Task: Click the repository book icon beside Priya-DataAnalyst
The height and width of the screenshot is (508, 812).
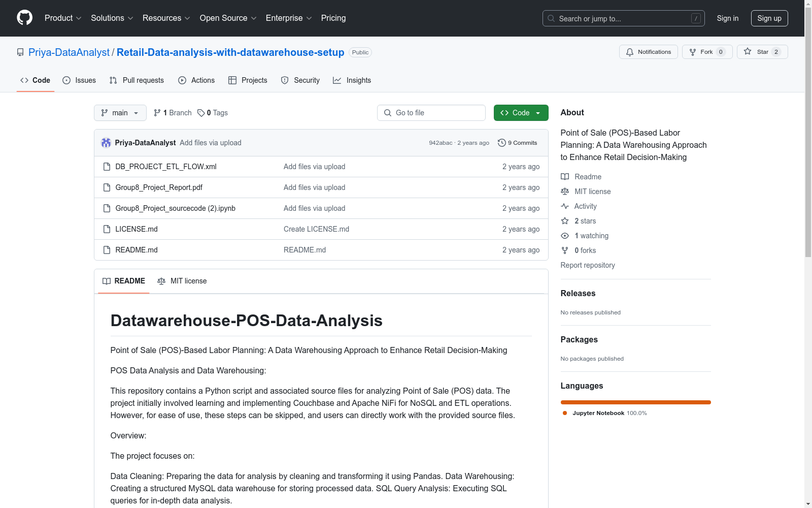Action: click(x=20, y=52)
